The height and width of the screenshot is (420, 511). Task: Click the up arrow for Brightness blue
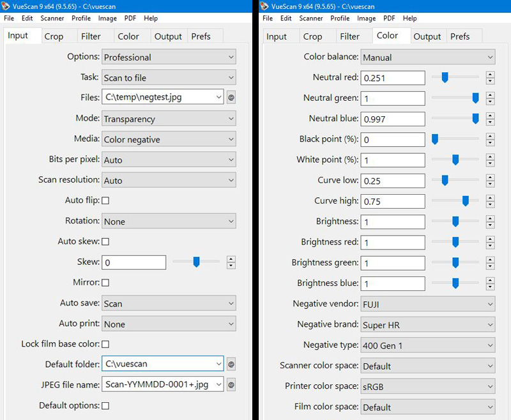click(490, 280)
